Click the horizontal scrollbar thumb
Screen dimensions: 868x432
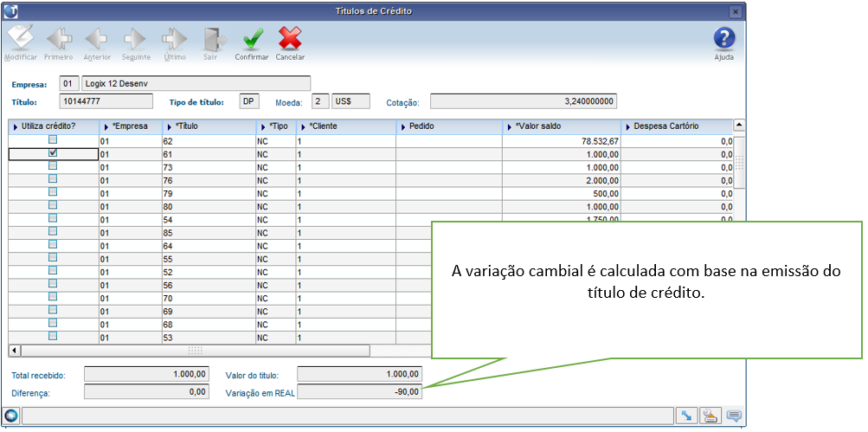tap(196, 351)
